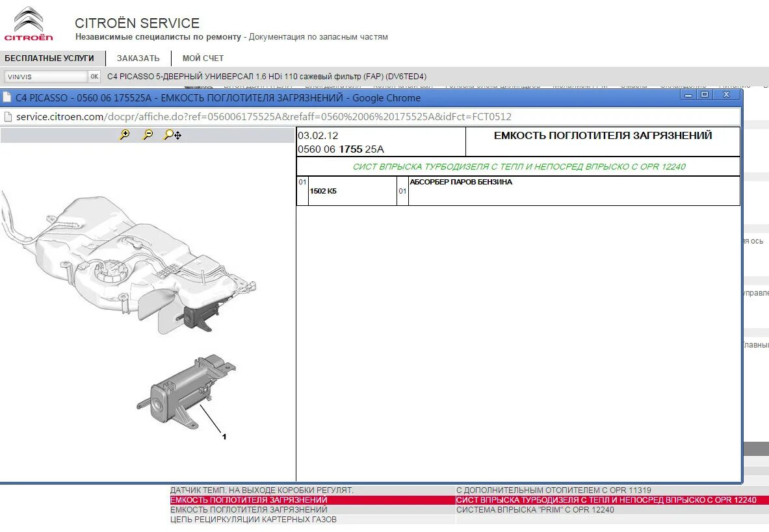The height and width of the screenshot is (532, 769).
Task: Click the CITROËN SERVICE heading
Action: point(137,23)
